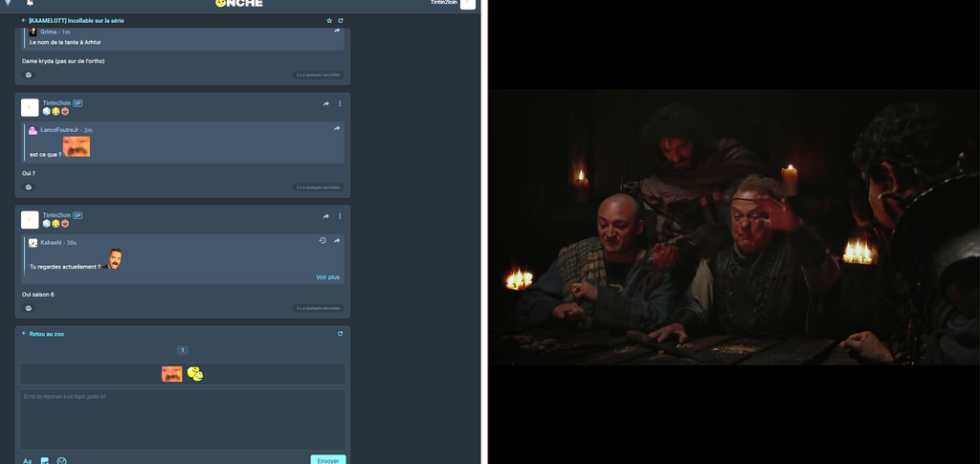
Task: Reply to 'Oui saison 6' post via arrow
Action: (325, 216)
